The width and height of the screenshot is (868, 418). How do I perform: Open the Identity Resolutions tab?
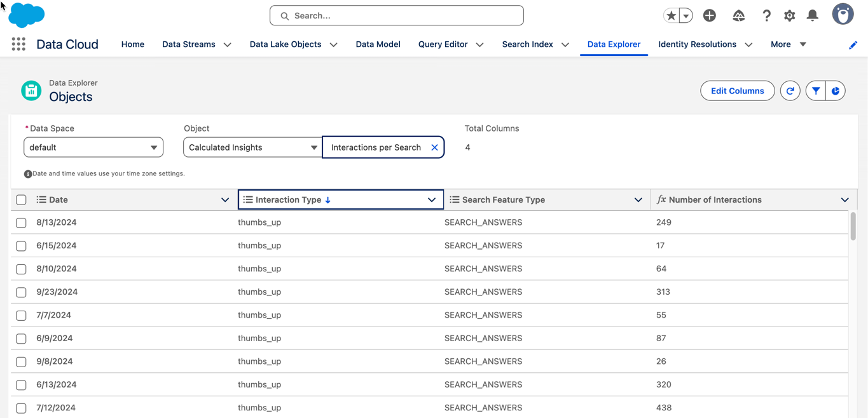[x=698, y=44]
